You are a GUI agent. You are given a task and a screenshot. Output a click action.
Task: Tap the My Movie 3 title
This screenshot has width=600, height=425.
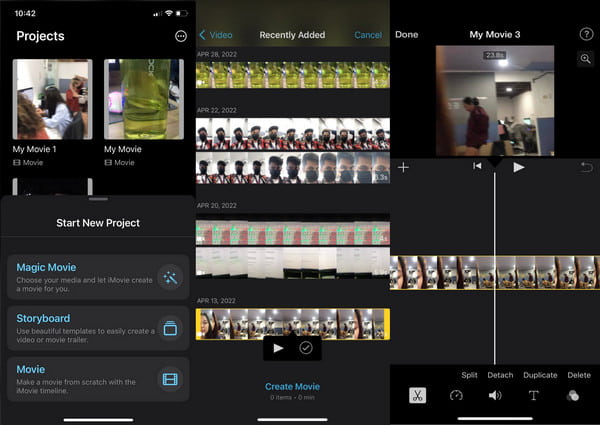(x=495, y=35)
